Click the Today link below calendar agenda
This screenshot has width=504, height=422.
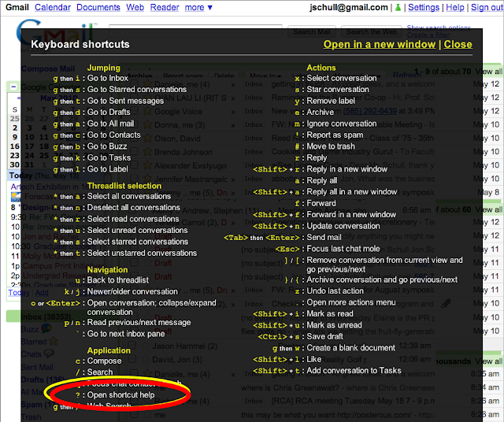tap(19, 292)
